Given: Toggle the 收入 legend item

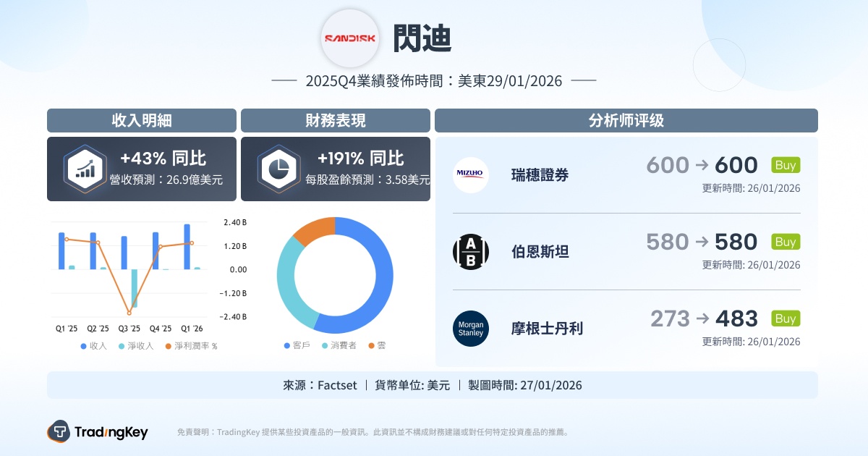Looking at the screenshot, I should [93, 346].
